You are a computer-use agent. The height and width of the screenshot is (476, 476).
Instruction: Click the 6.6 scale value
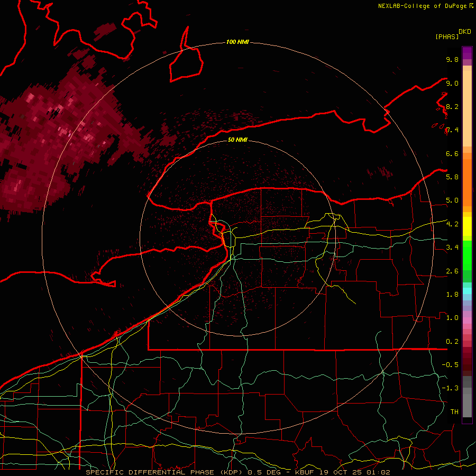[x=452, y=153]
